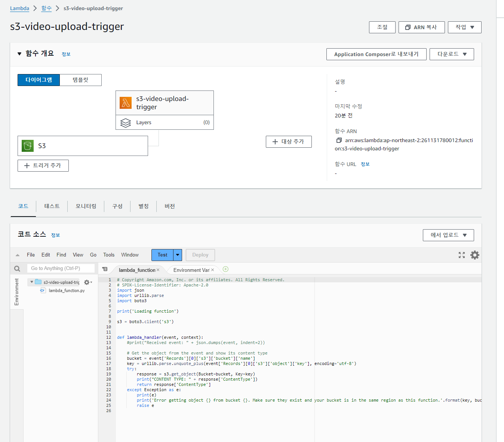Click Application Composer로 내보내기 button
Viewport: 504px width, 442px height.
(376, 54)
